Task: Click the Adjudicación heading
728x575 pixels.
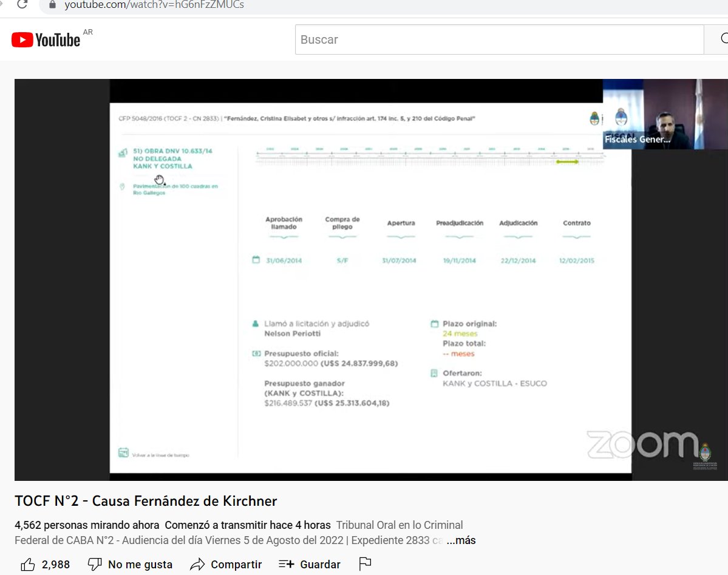Action: point(518,223)
